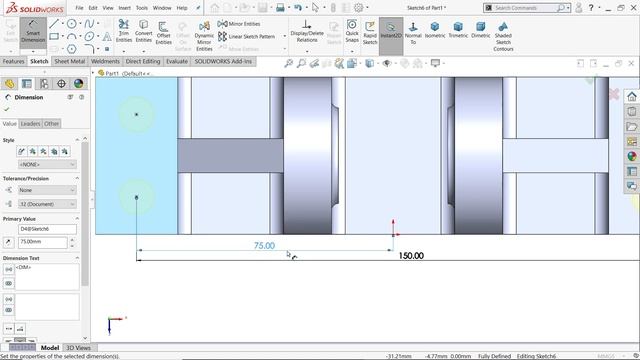Open the Window menu
Image resolution: width=640 pixels, height=360 pixels.
coord(162,8)
